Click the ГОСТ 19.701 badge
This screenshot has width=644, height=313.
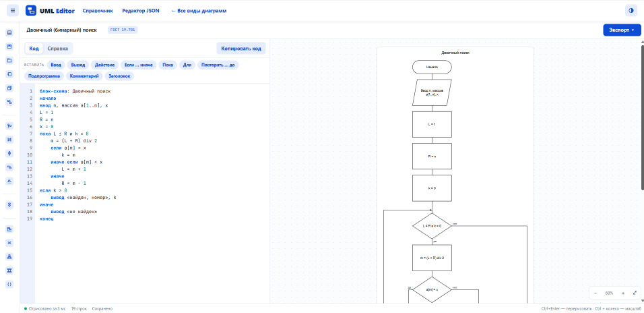[123, 30]
